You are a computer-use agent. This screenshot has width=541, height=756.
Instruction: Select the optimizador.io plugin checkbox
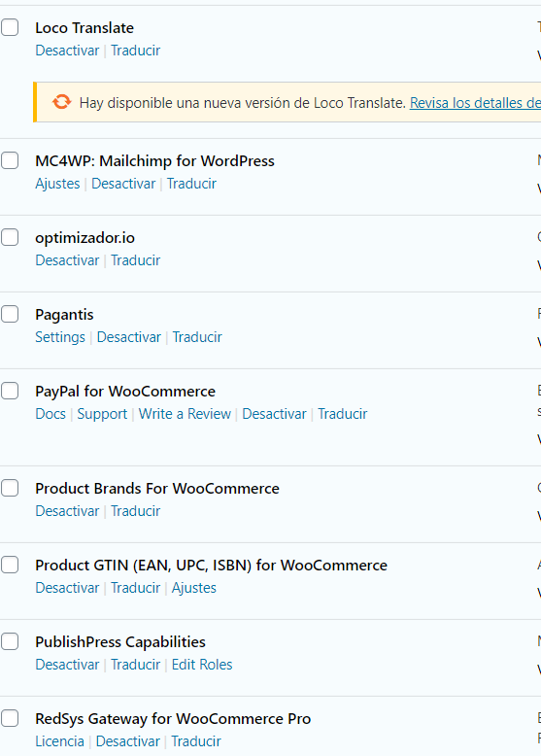coord(10,237)
